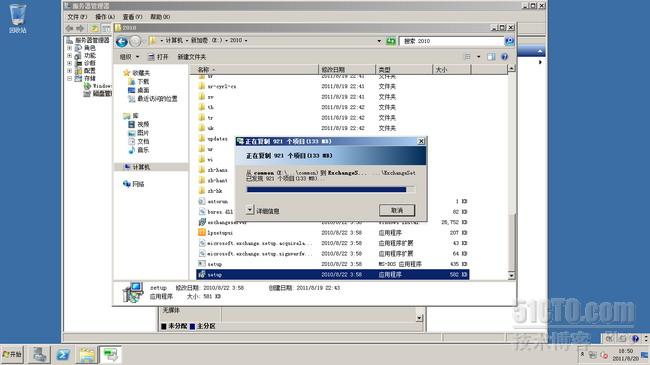Select 网络 in navigation pane

(133, 184)
